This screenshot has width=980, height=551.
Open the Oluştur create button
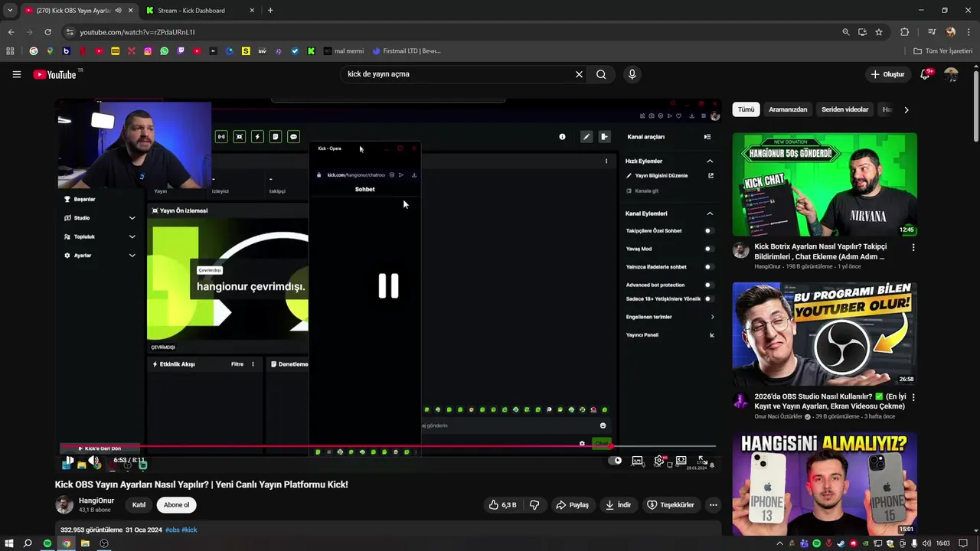pyautogui.click(x=888, y=74)
